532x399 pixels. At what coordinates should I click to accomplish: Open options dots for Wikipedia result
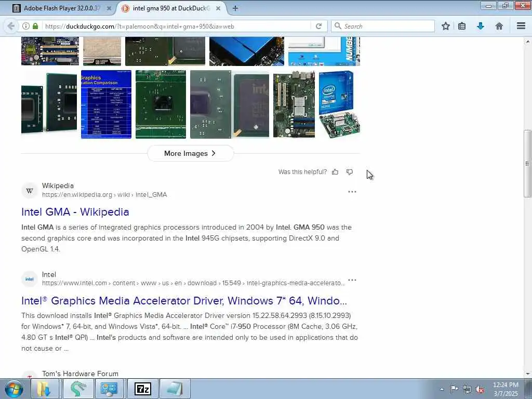click(352, 192)
